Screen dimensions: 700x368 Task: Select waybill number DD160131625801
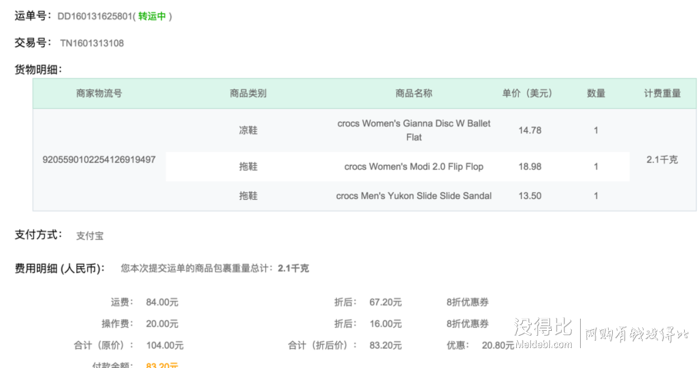(x=95, y=17)
